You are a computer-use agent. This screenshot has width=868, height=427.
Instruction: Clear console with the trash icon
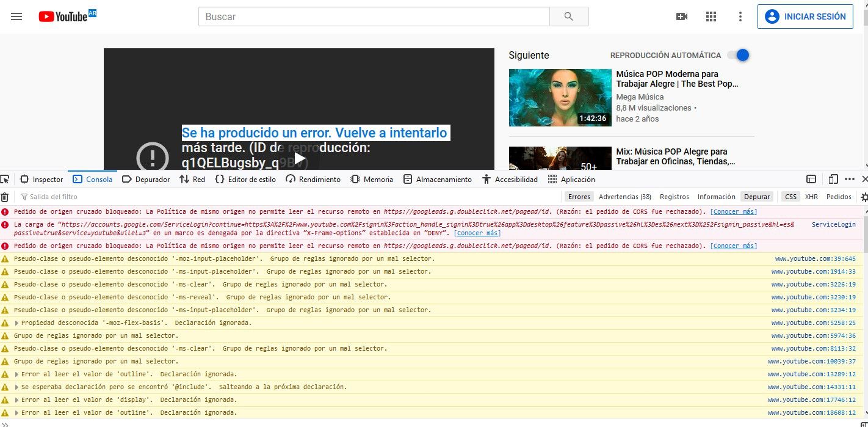[5, 197]
